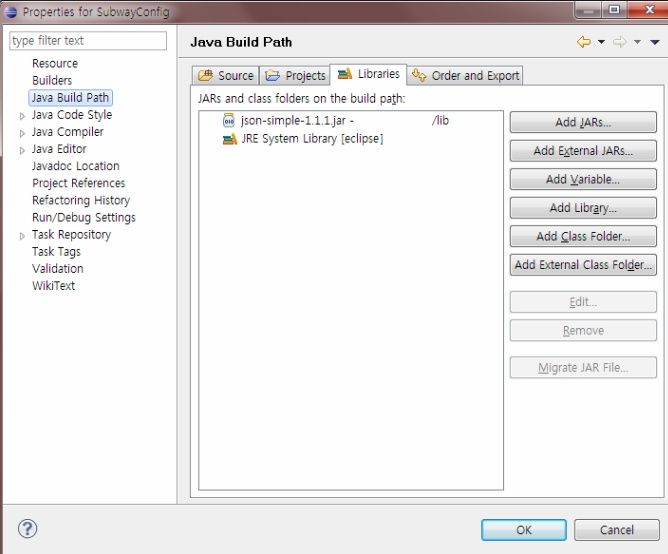This screenshot has height=554, width=668.
Task: Expand the Java Editor node
Action: (x=22, y=150)
